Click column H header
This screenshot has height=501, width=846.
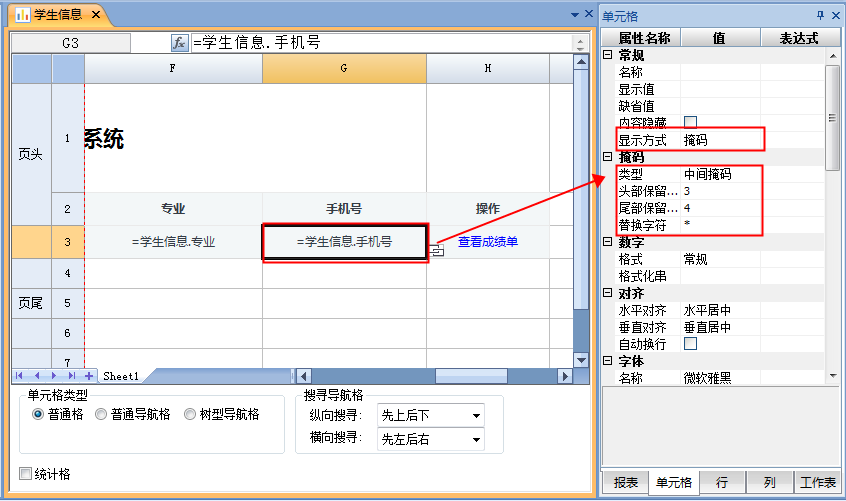[487, 68]
